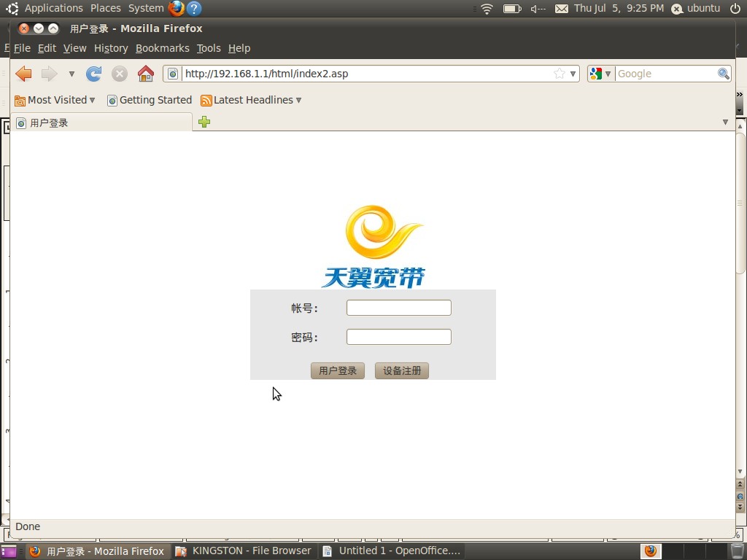This screenshot has width=747, height=560.
Task: Open the volume control indicator
Action: click(x=538, y=9)
